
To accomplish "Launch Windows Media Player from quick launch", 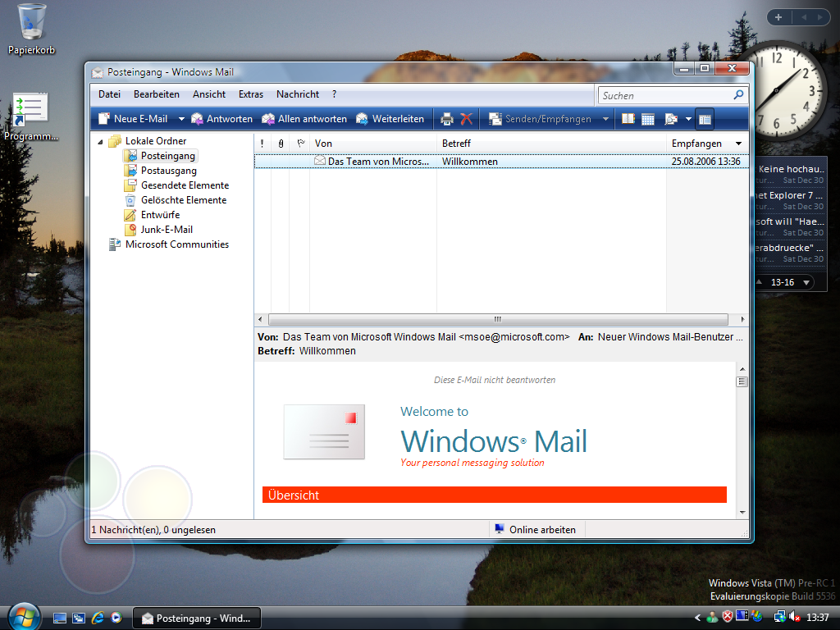I will pyautogui.click(x=116, y=619).
